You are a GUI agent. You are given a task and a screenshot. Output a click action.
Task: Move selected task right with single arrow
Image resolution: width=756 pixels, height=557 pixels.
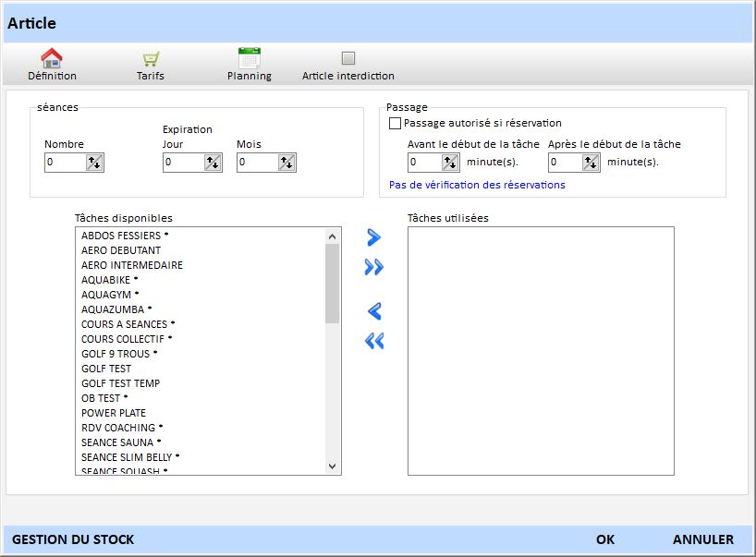[373, 237]
